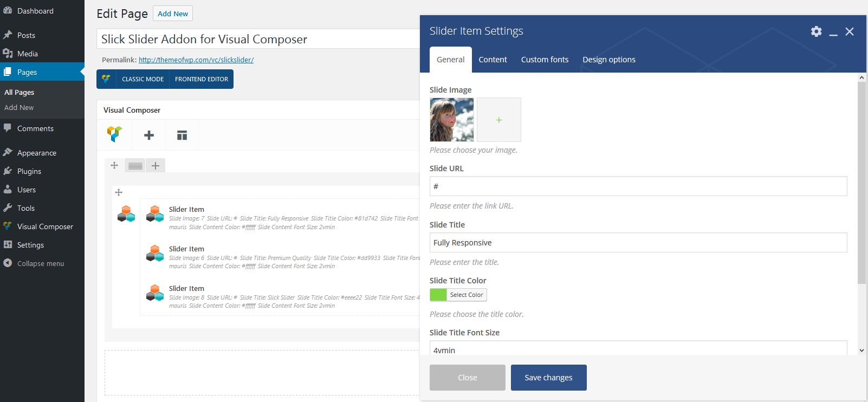Open the settings gear in Slider Item Settings
868x402 pixels.
(816, 31)
